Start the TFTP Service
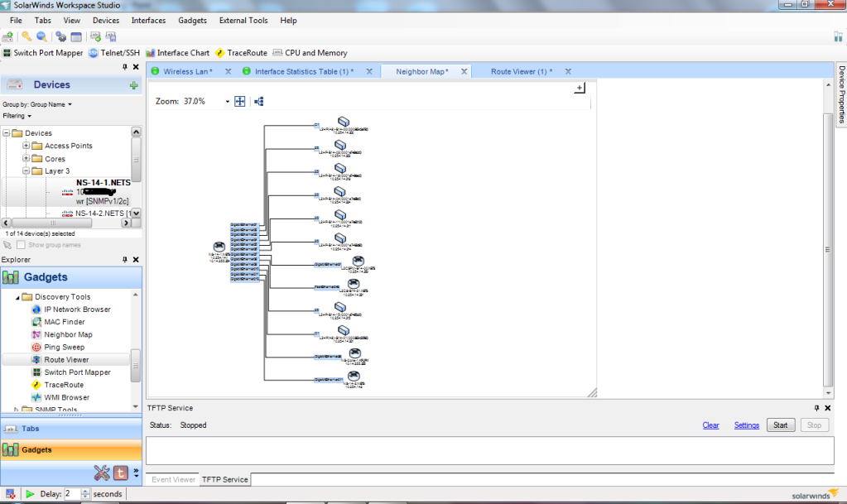This screenshot has height=504, width=847. (781, 425)
